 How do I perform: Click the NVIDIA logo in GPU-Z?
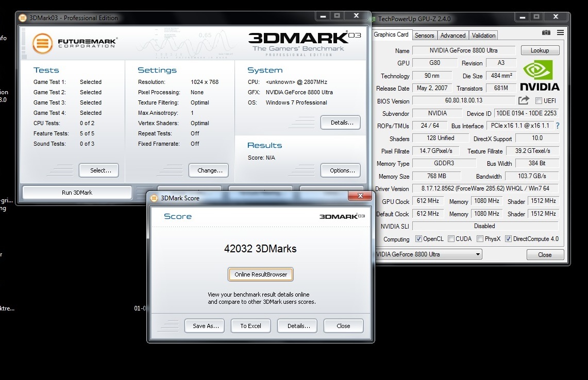coord(539,76)
